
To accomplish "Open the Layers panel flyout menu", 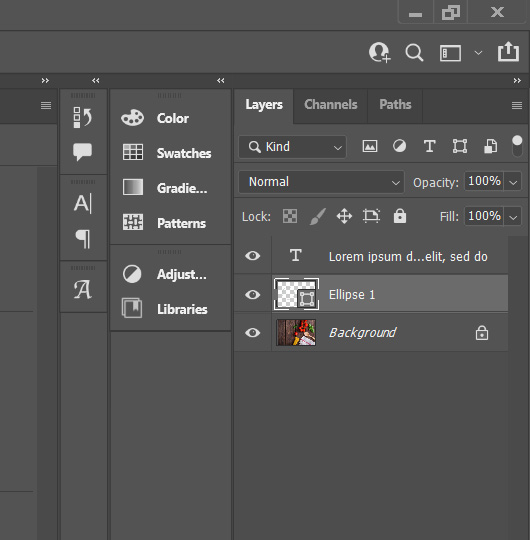I will (517, 105).
